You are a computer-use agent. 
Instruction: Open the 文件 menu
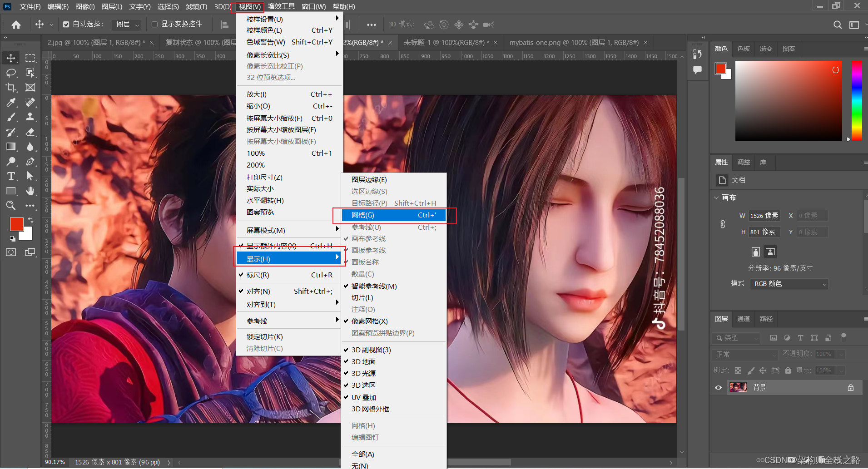coord(30,6)
